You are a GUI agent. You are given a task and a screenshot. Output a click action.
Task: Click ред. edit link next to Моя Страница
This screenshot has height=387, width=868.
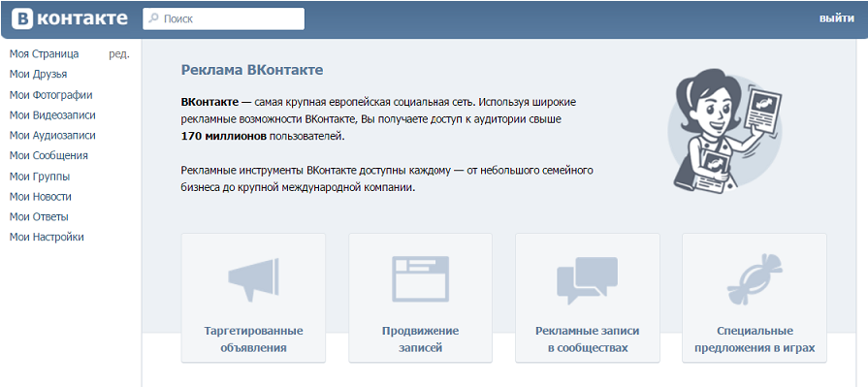119,55
